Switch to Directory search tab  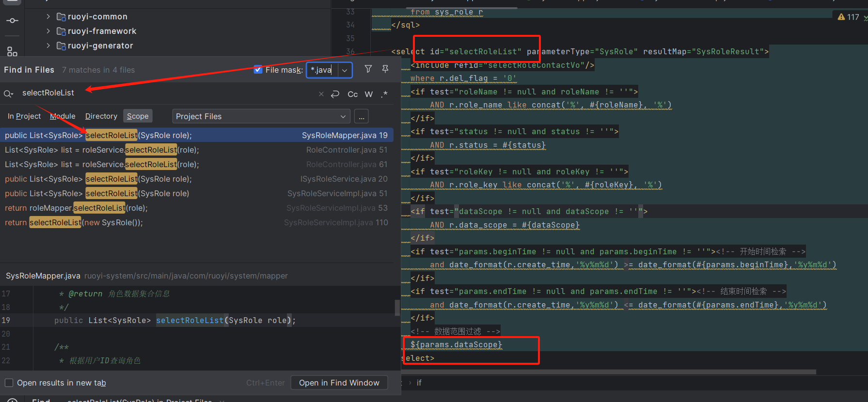101,116
